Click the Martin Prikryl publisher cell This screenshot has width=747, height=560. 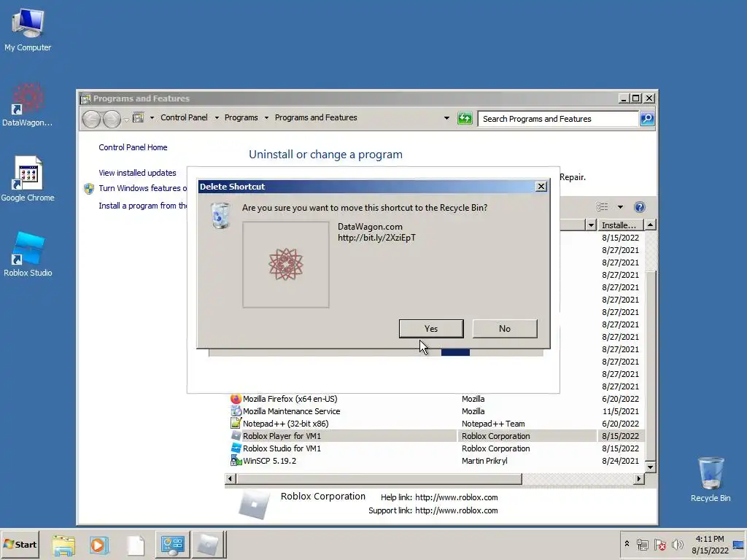pos(484,461)
